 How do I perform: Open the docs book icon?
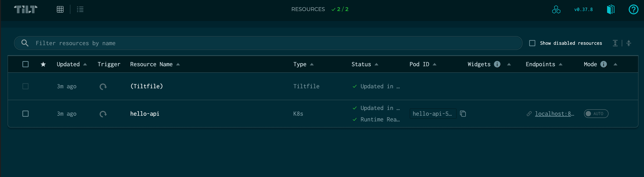coord(611,10)
